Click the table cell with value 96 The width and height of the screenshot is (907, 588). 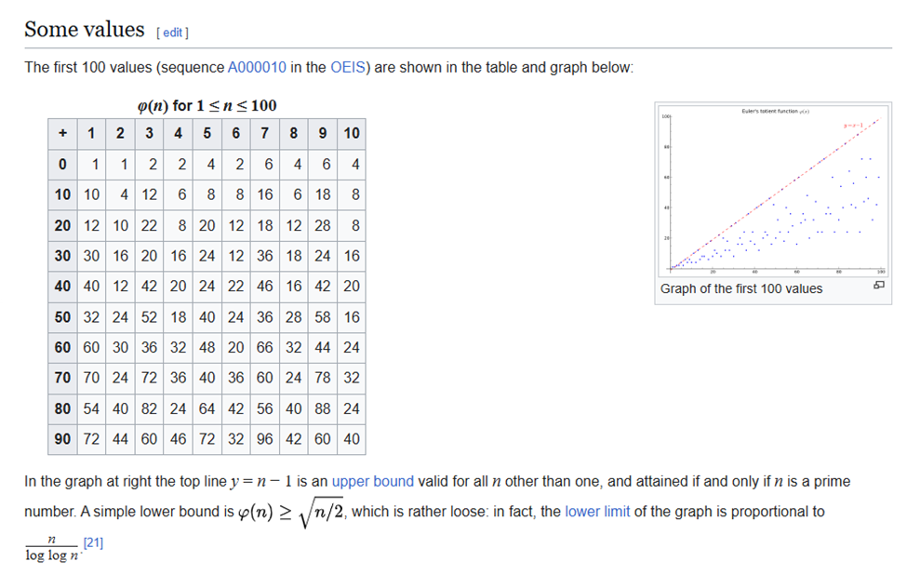coord(265,439)
